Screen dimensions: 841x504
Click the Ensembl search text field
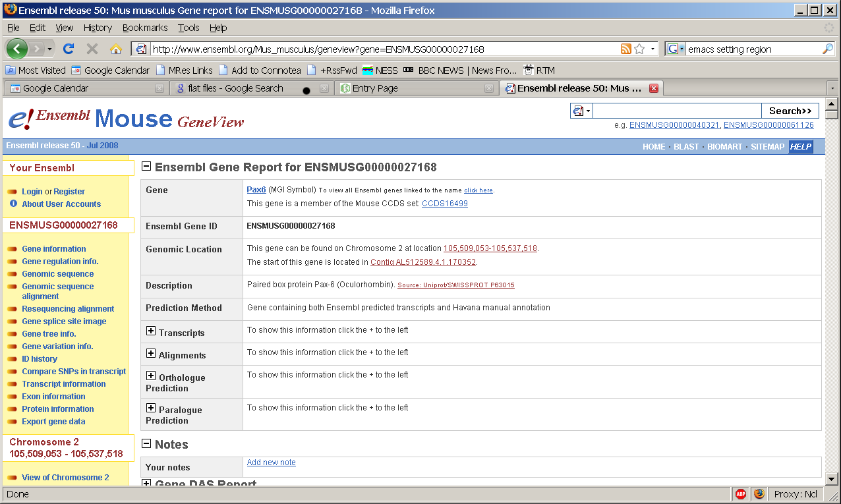677,111
